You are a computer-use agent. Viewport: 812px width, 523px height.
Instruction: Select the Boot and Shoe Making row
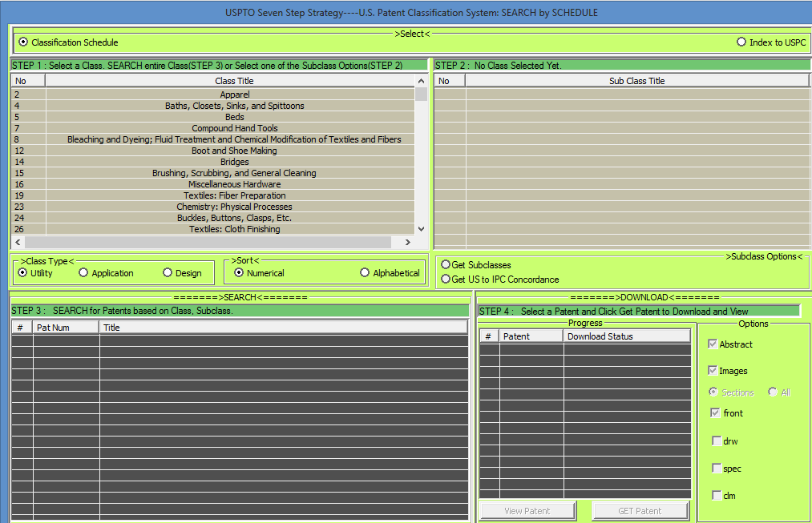[x=213, y=151]
